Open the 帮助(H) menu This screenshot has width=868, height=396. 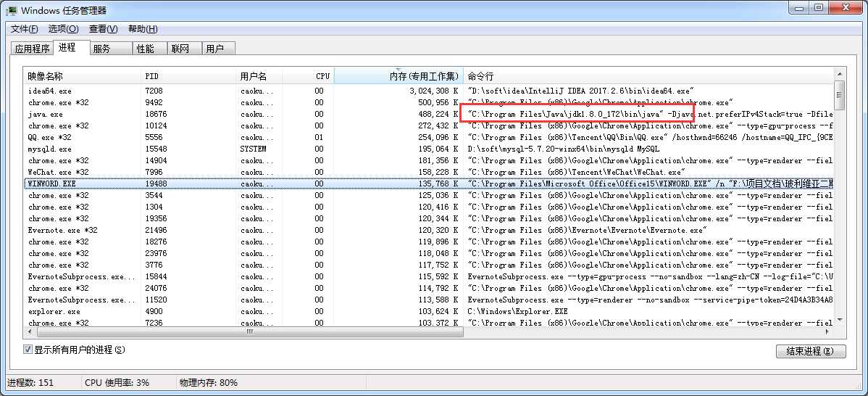tap(143, 29)
